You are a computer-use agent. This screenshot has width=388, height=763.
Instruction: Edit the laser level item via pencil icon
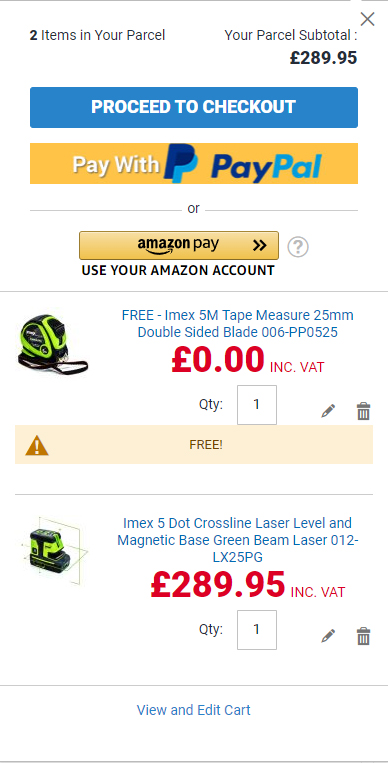pyautogui.click(x=328, y=636)
